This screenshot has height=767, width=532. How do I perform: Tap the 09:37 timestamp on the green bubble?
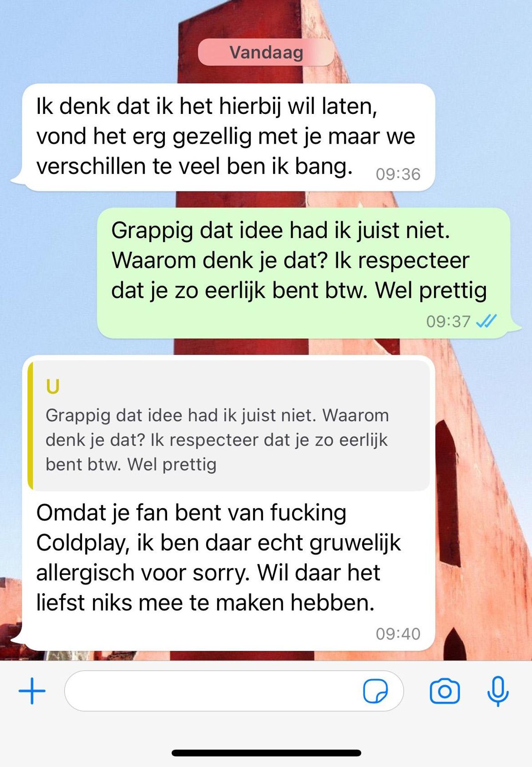pos(448,321)
